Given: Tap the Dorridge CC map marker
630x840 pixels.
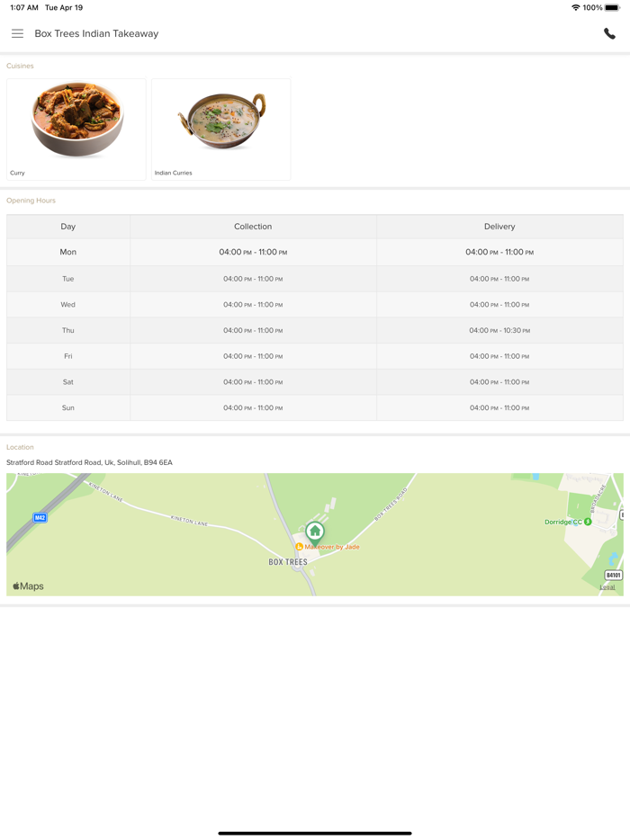Looking at the screenshot, I should (x=588, y=522).
